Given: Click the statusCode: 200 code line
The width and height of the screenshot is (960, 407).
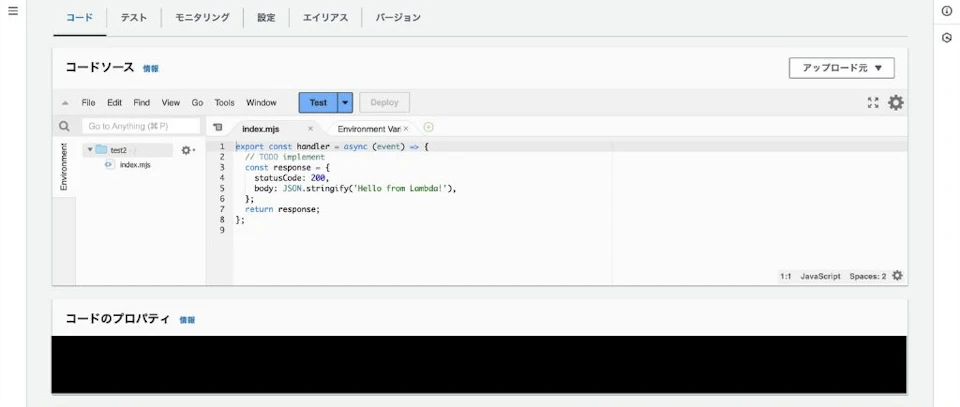Looking at the screenshot, I should coord(292,177).
